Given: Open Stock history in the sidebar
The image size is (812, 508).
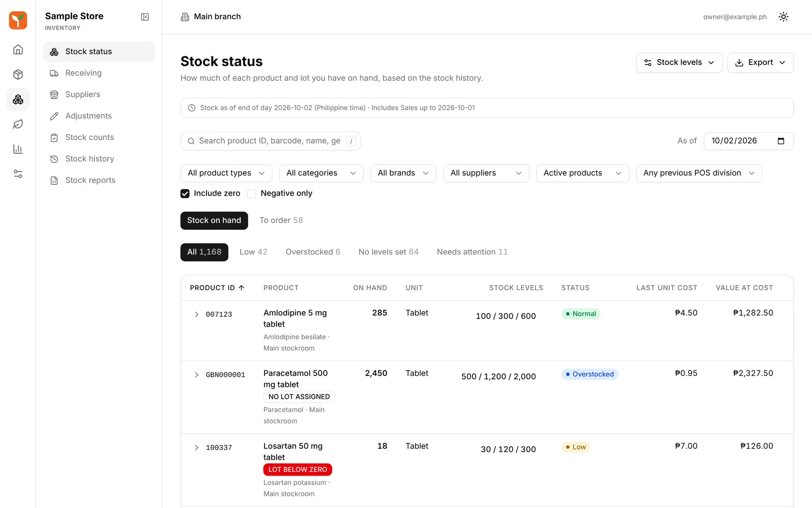Looking at the screenshot, I should [x=99, y=159].
